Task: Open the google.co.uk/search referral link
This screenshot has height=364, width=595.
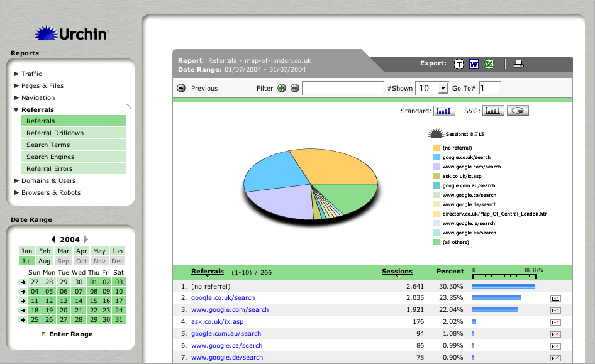Action: pyautogui.click(x=223, y=297)
